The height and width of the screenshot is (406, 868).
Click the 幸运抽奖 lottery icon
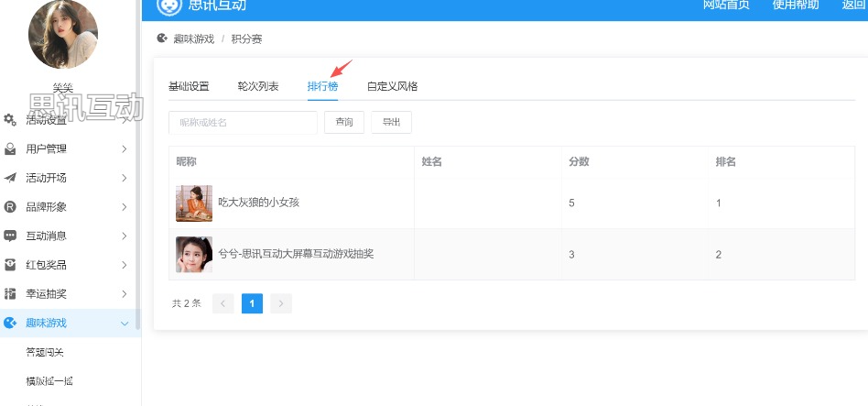10,294
